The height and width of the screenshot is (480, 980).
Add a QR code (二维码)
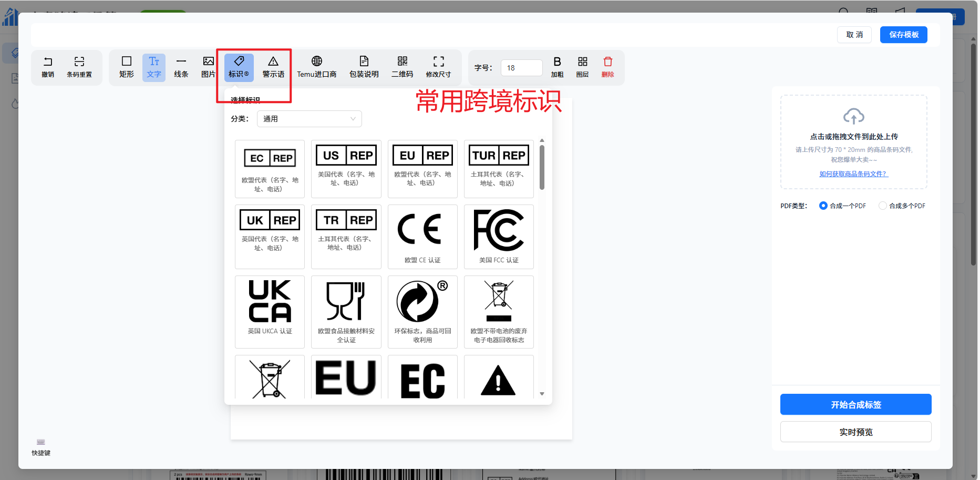403,67
